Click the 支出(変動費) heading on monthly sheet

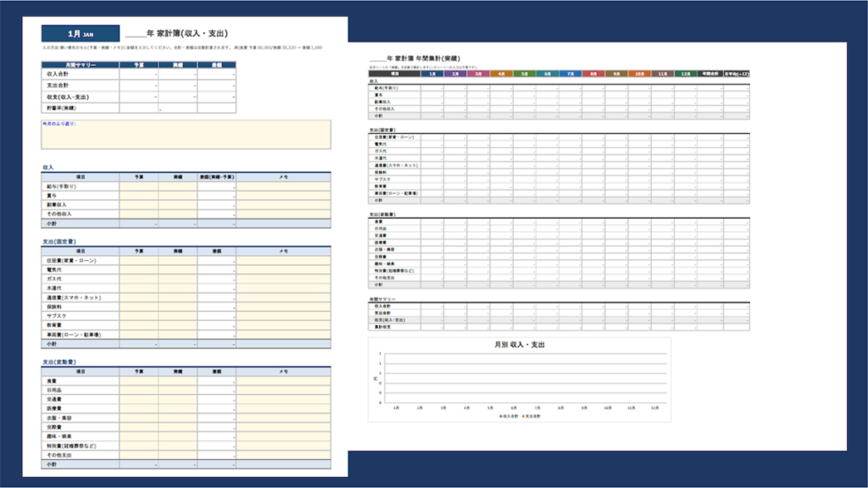58,363
